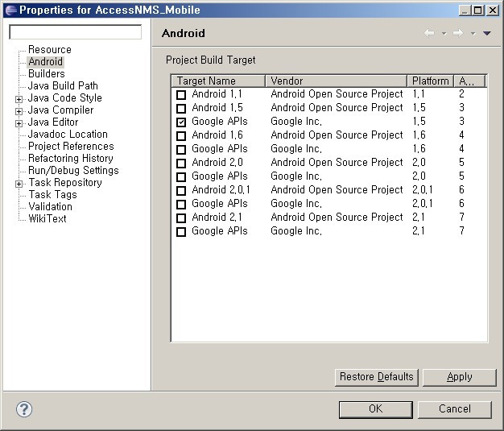Expand the Java Editor node
504x431 pixels.
[x=19, y=123]
